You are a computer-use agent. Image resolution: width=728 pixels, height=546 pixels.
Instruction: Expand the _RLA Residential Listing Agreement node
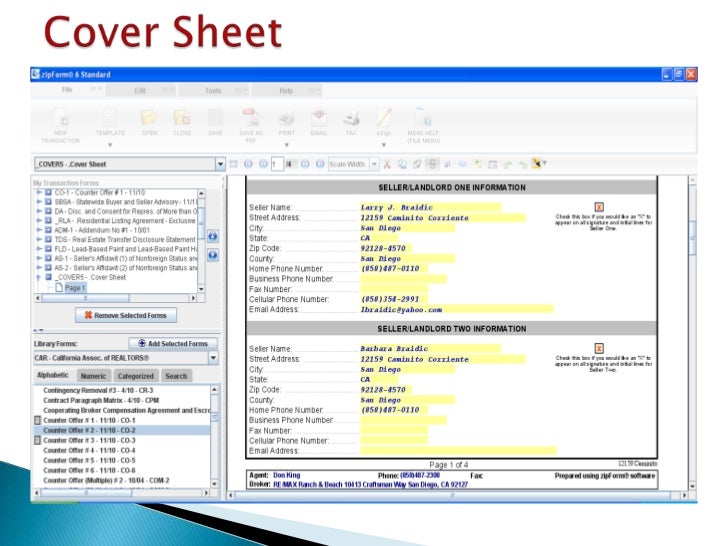coord(39,221)
